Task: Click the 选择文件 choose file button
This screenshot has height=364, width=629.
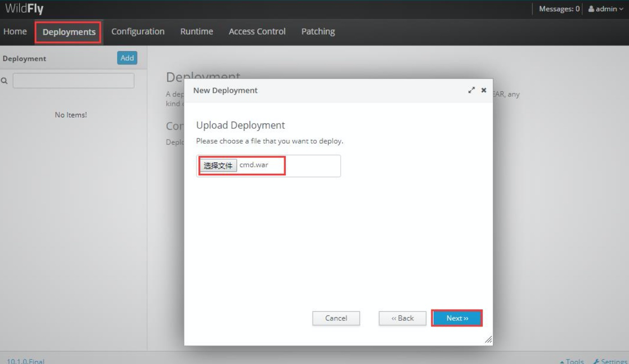Action: click(218, 165)
